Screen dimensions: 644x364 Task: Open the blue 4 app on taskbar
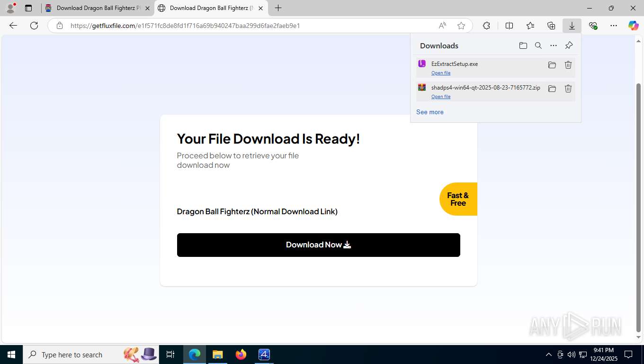[264, 355]
